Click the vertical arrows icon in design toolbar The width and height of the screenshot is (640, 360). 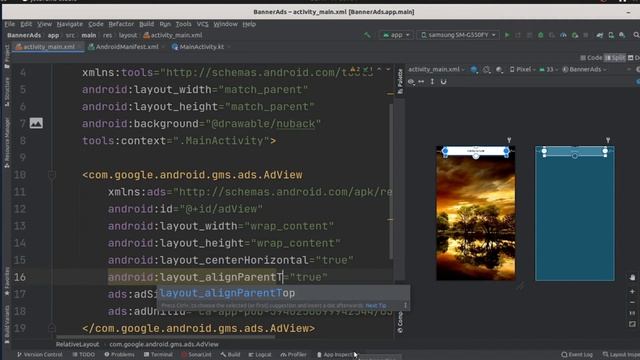[x=432, y=82]
